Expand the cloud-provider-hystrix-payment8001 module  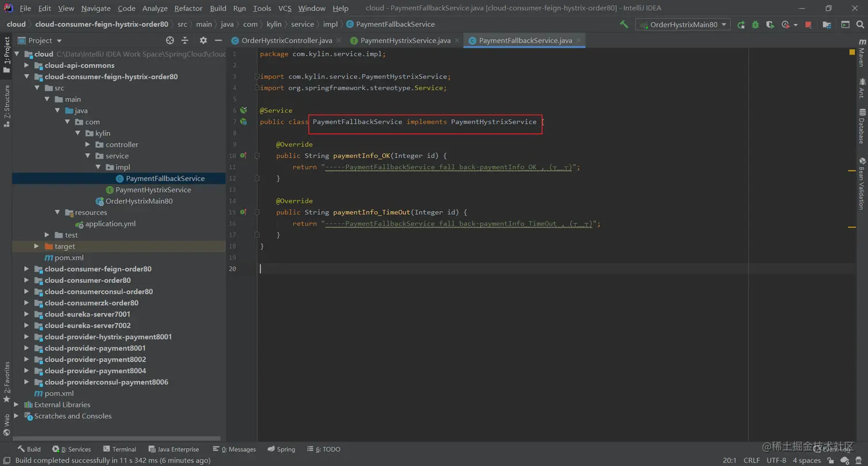tap(26, 337)
